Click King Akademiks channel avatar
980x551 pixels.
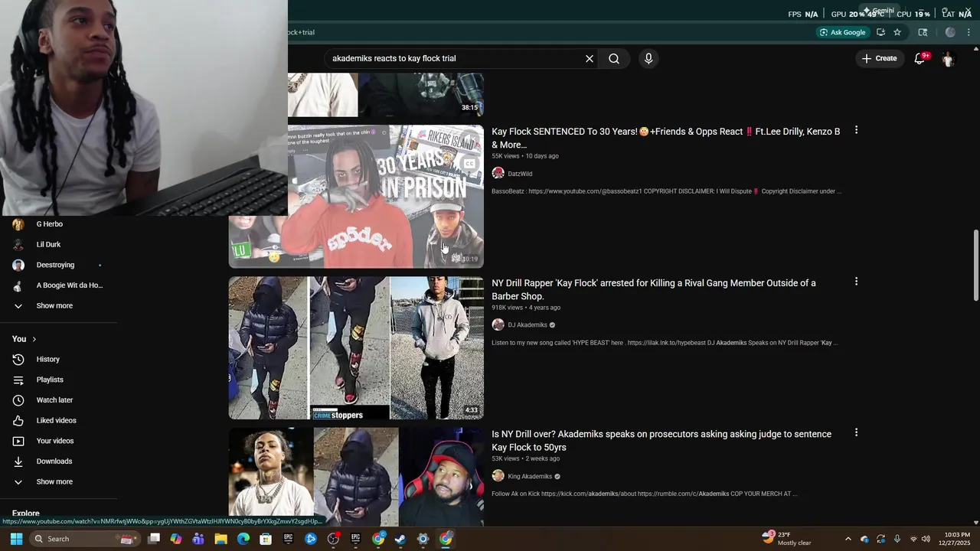click(x=498, y=476)
